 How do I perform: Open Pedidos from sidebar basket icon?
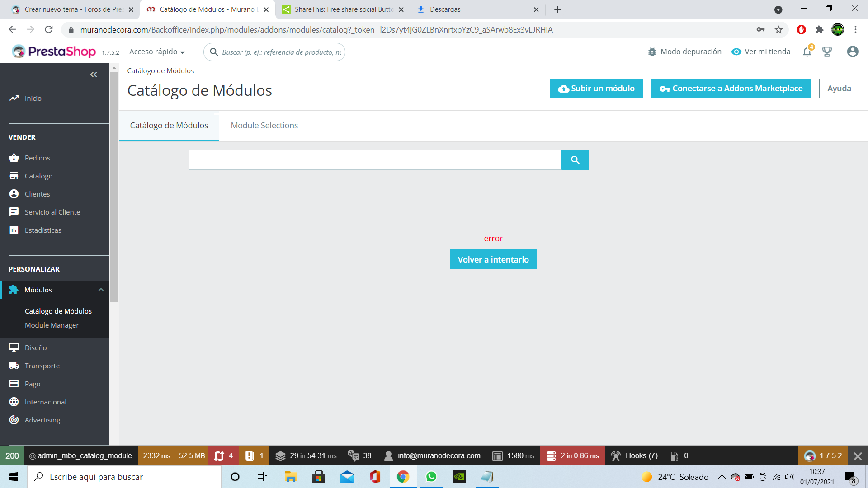(14, 158)
